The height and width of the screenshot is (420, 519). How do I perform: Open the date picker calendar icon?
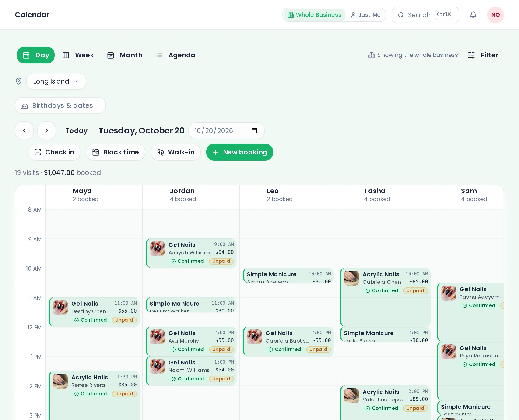point(254,131)
